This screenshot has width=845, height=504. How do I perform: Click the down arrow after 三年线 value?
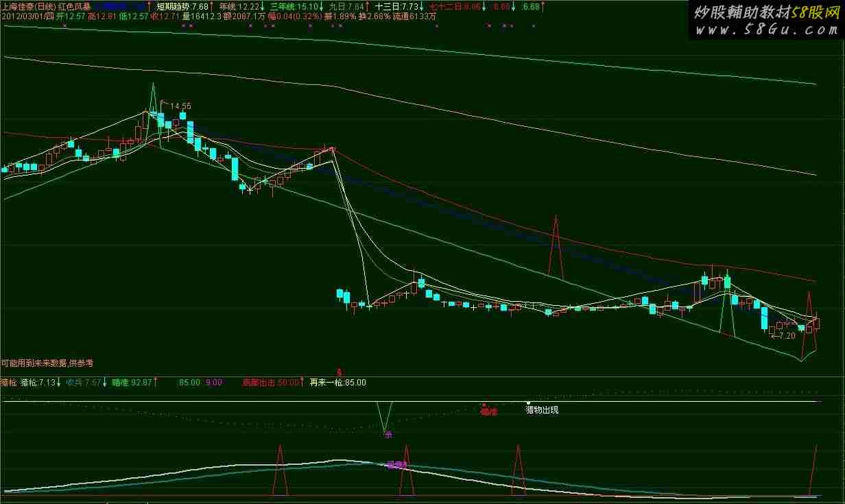point(321,7)
